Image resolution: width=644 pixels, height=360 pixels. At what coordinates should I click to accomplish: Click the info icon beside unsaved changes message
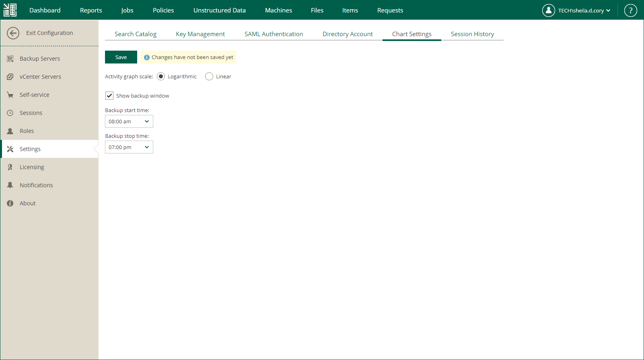147,57
